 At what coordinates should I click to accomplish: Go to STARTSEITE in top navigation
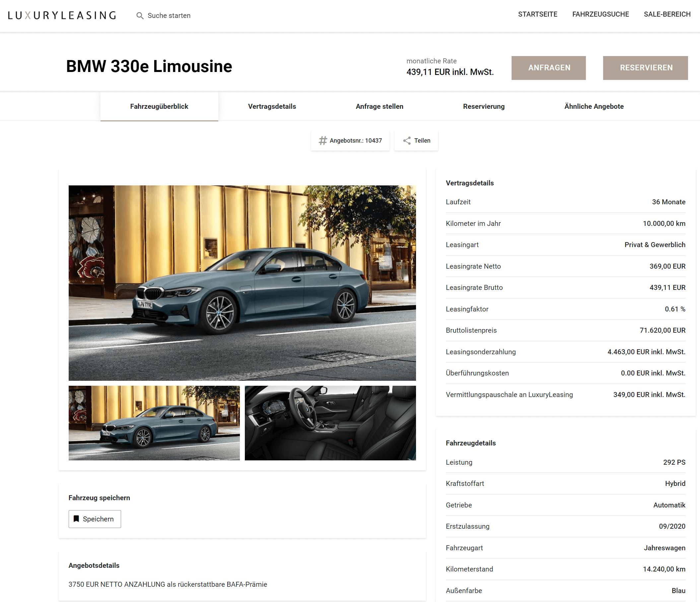click(537, 14)
